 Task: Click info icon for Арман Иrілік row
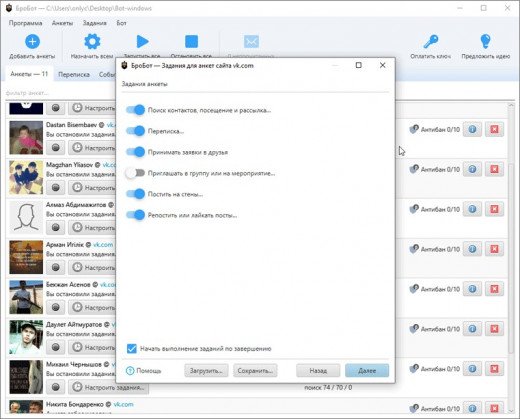(x=472, y=249)
